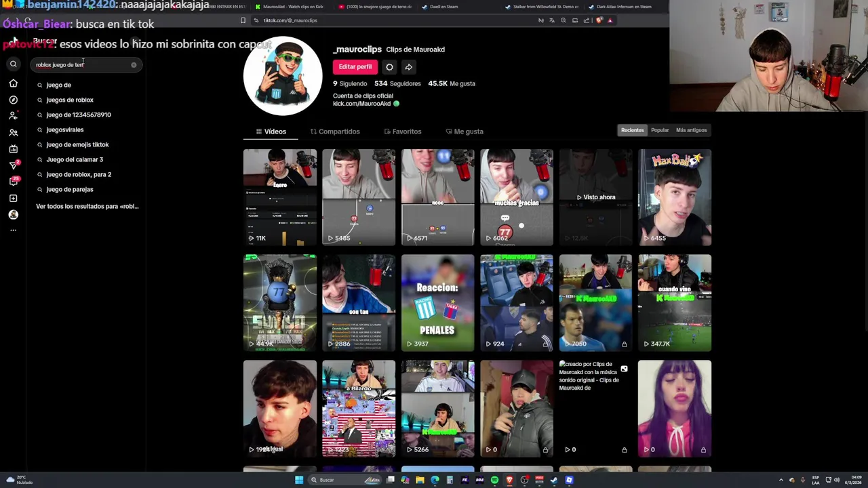The width and height of the screenshot is (868, 488).
Task: Open the '9 Siguiendo' following count
Action: tap(349, 83)
